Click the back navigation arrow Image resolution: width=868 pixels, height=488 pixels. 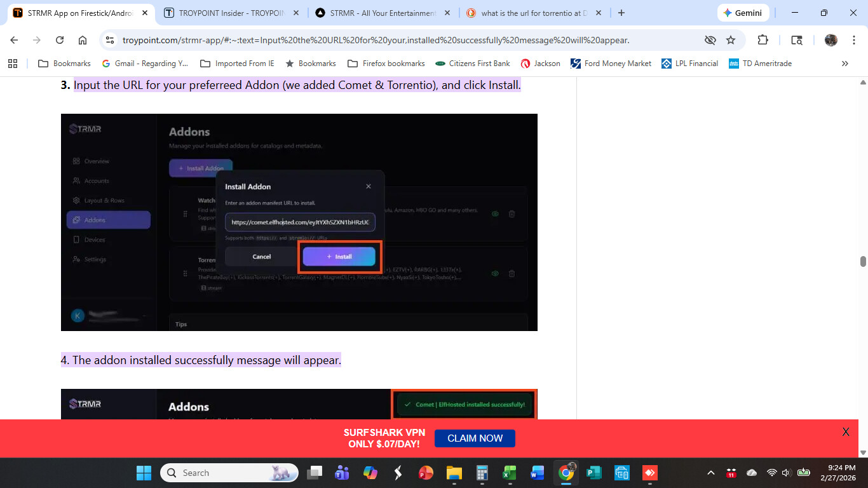pyautogui.click(x=14, y=40)
